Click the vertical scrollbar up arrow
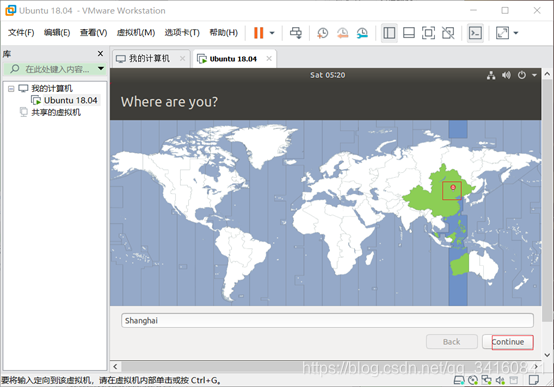Screen dimensions: 554x387 pos(547,74)
